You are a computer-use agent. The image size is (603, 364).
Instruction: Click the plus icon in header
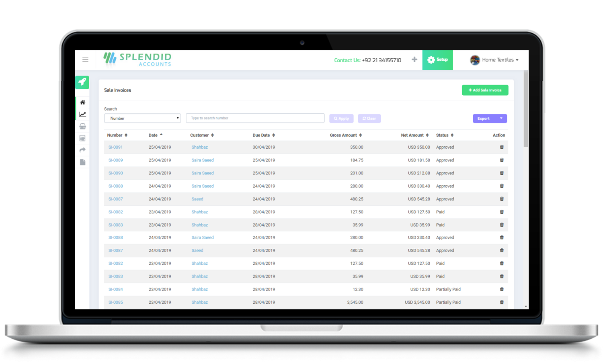(414, 60)
